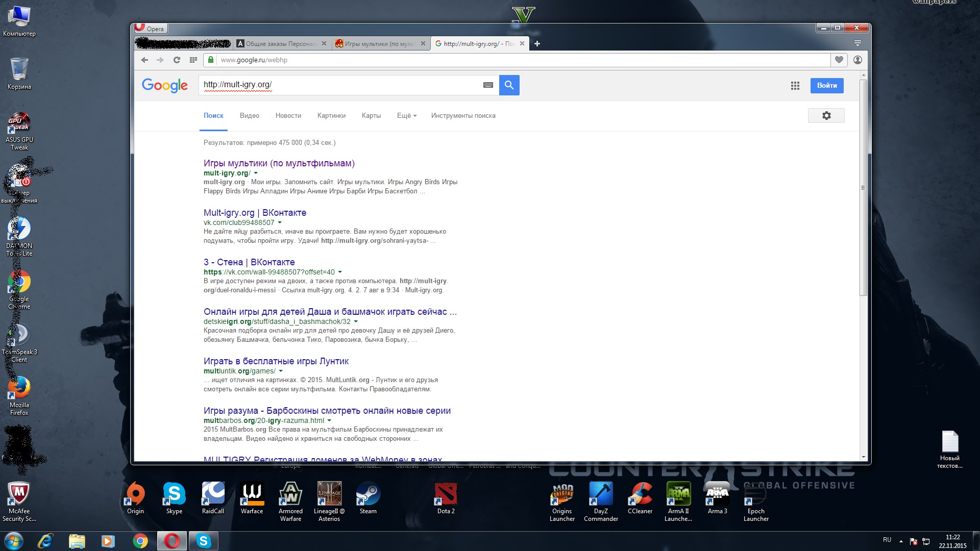Image resolution: width=980 pixels, height=551 pixels.
Task: Open the Mozilla Firefox desktop icon
Action: pos(19,396)
